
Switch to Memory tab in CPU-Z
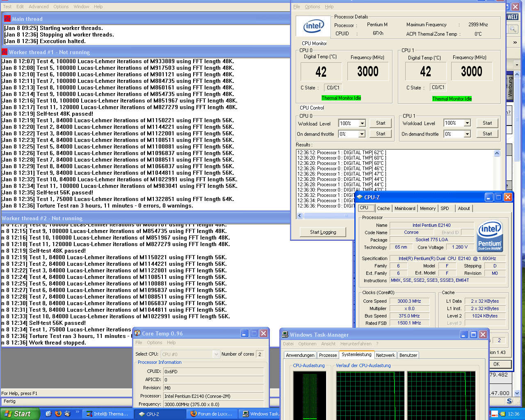[428, 208]
